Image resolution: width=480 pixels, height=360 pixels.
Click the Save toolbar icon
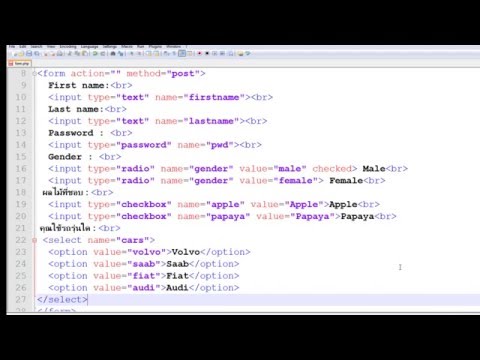(29, 53)
